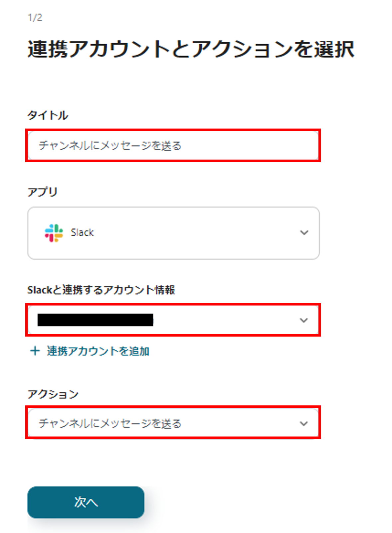Click the Slackと連携するアカウント情報 label

pyautogui.click(x=101, y=290)
